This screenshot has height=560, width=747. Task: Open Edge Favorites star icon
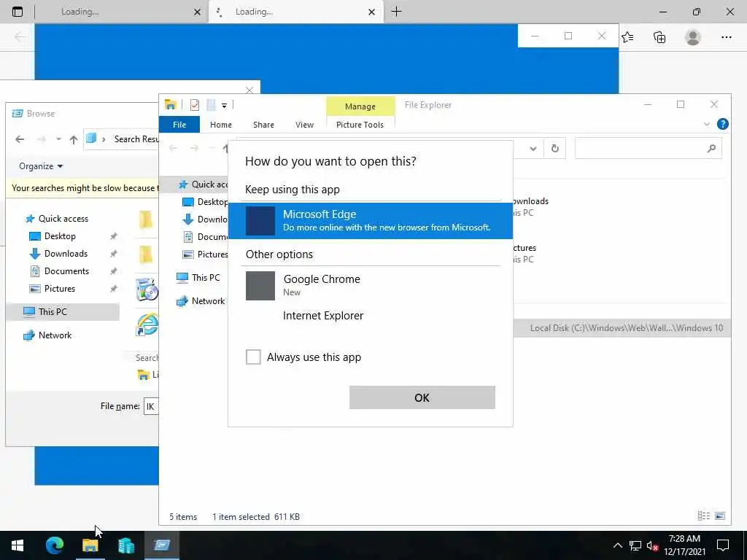[628, 37]
